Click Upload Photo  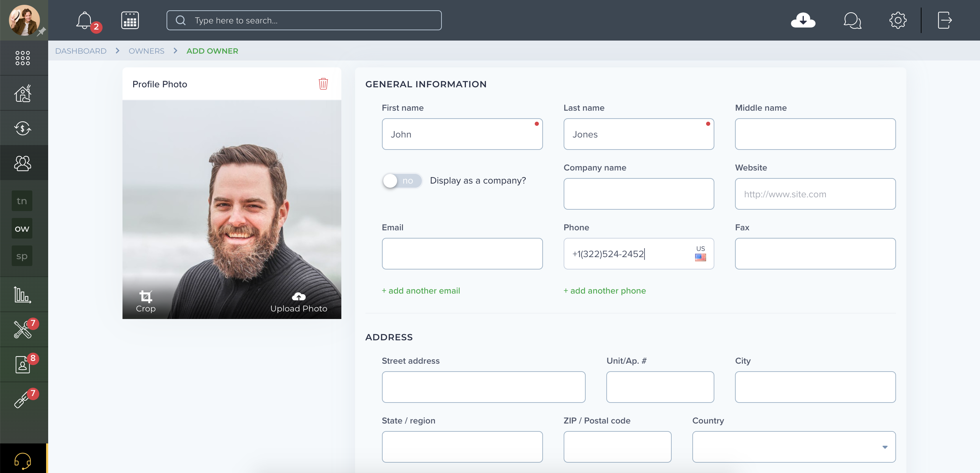pos(299,302)
